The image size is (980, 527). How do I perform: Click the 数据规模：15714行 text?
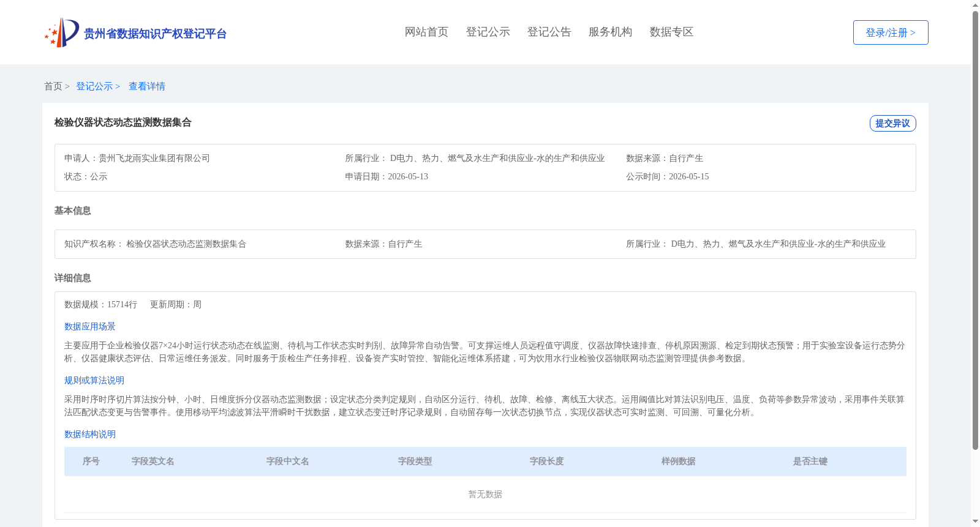[100, 304]
